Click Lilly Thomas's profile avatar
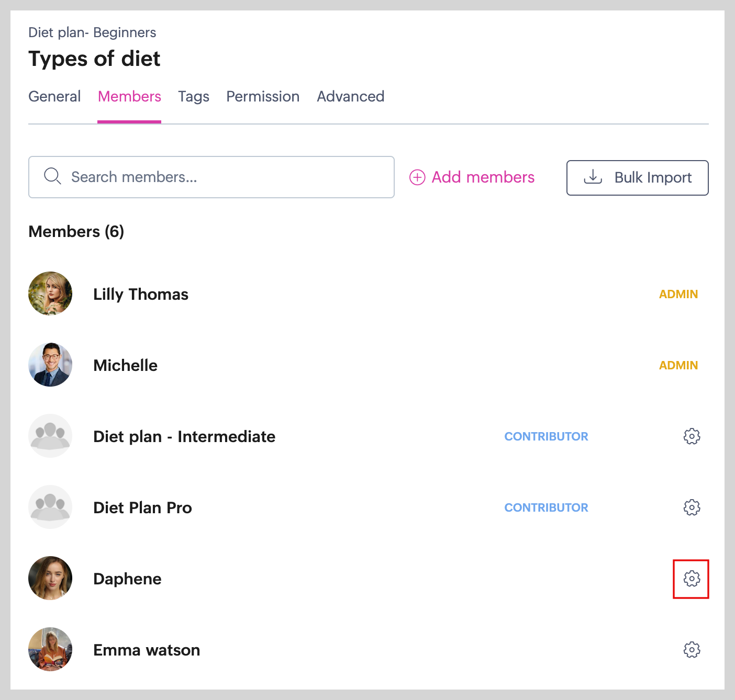735x700 pixels. pyautogui.click(x=50, y=293)
